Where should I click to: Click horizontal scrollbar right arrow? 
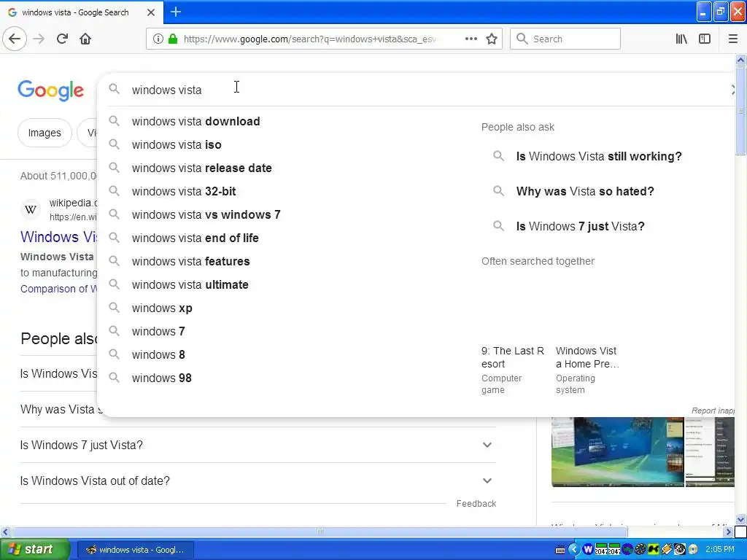pyautogui.click(x=728, y=532)
